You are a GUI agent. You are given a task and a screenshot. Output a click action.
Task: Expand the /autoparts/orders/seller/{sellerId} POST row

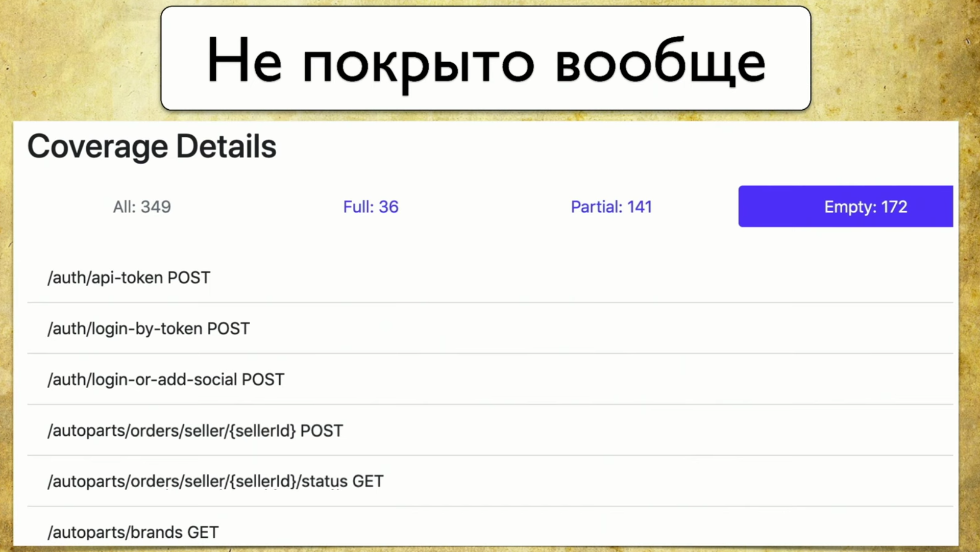coord(195,430)
